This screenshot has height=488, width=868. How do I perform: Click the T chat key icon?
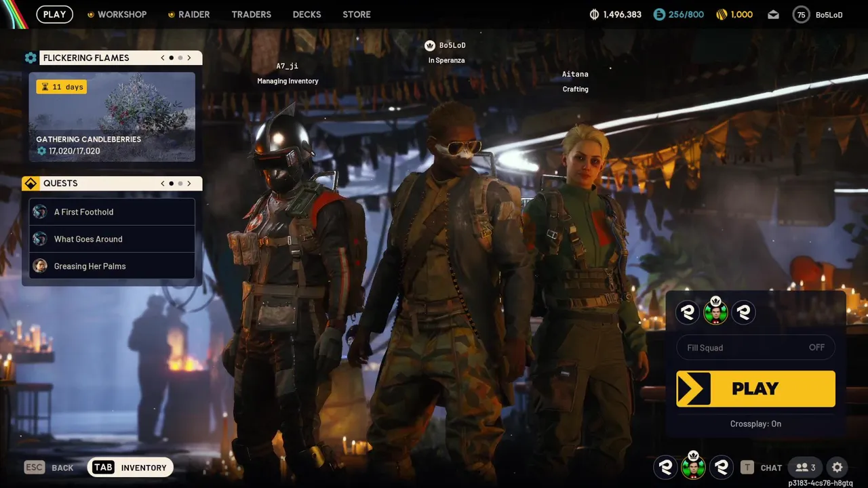click(x=747, y=467)
